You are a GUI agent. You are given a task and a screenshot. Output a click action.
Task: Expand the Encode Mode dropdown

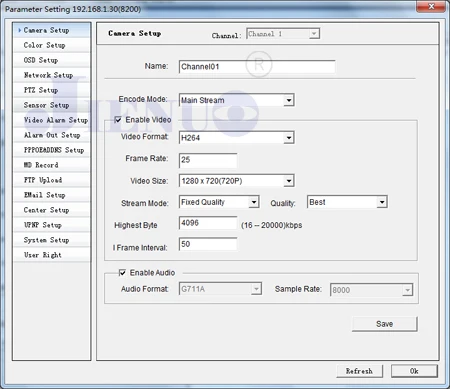point(236,100)
